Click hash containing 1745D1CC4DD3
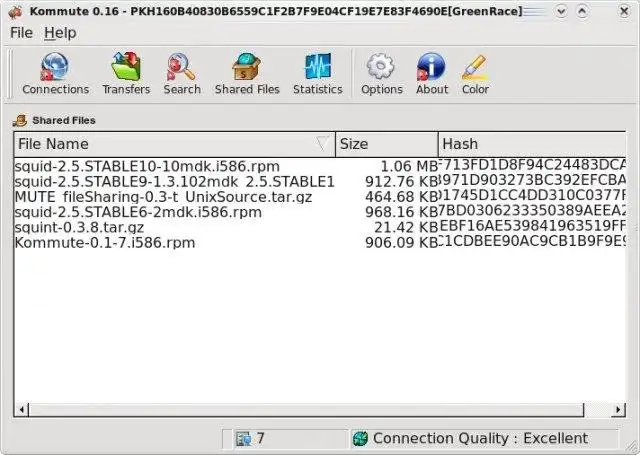 coord(532,195)
